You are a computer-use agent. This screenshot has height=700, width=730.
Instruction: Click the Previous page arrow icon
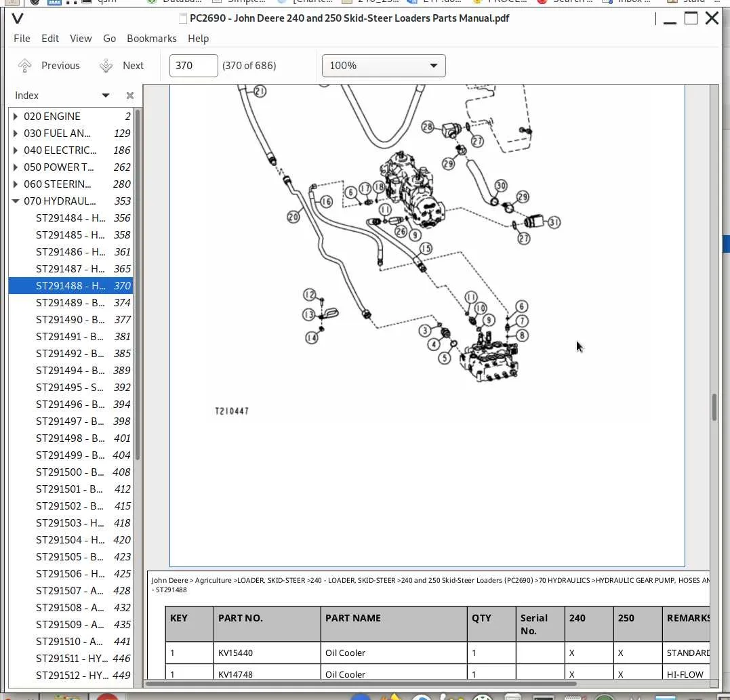24,66
